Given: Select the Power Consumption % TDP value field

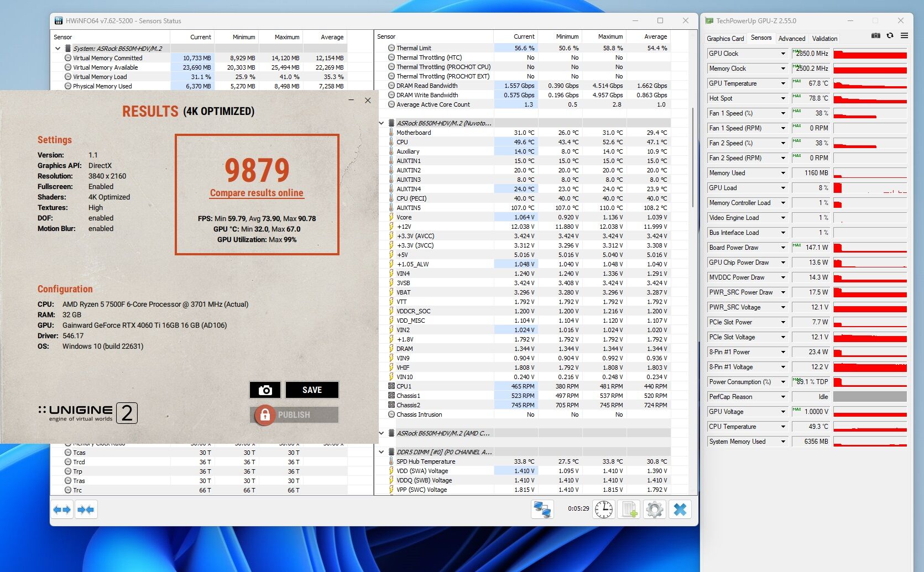Looking at the screenshot, I should click(x=811, y=382).
